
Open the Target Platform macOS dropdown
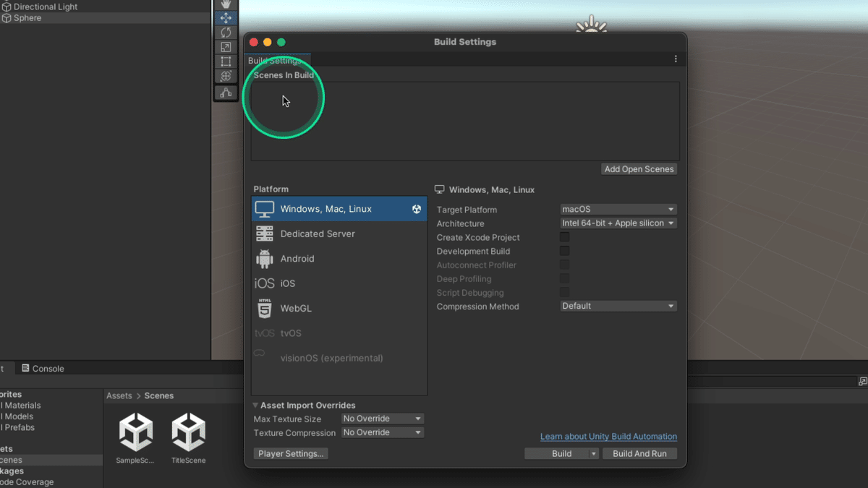[618, 209]
